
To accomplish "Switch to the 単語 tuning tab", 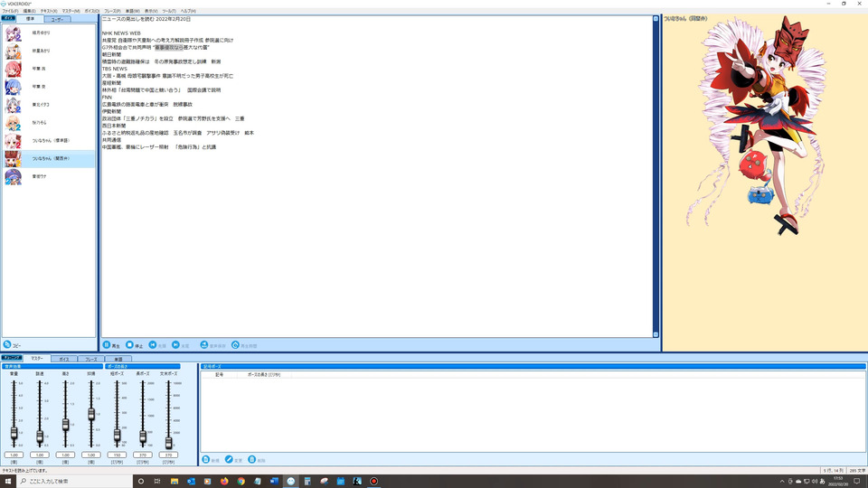I will (x=118, y=359).
